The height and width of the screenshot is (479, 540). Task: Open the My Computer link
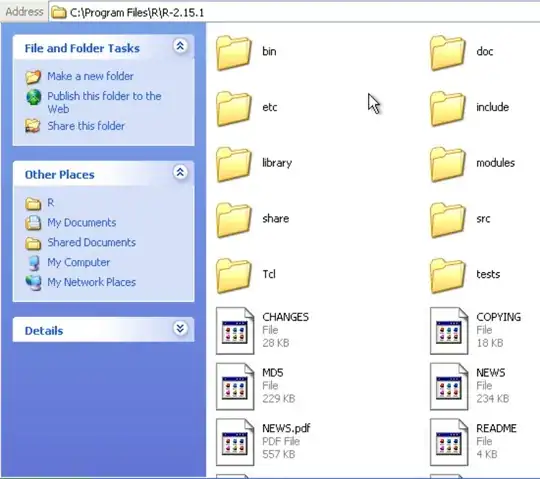pyautogui.click(x=79, y=262)
